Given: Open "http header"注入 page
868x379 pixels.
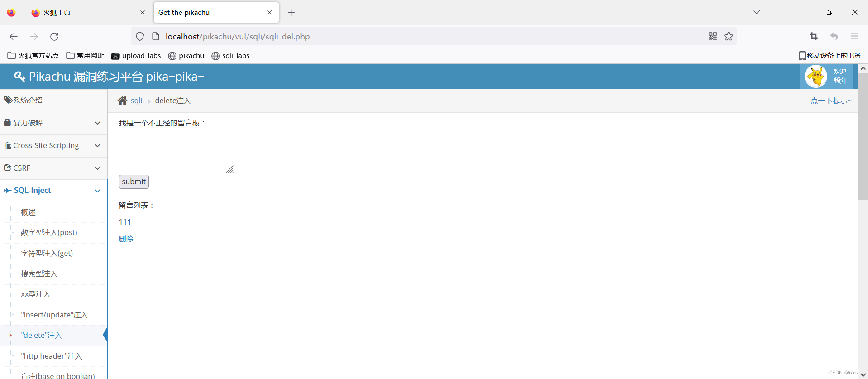Looking at the screenshot, I should click(x=52, y=356).
